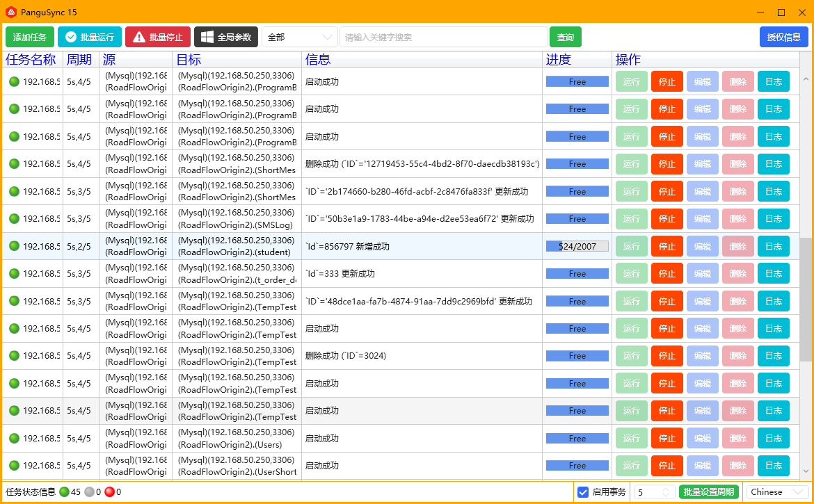Select text "`Id`=333 更新成功"
Viewport: 814px width, 504px height.
tap(340, 274)
